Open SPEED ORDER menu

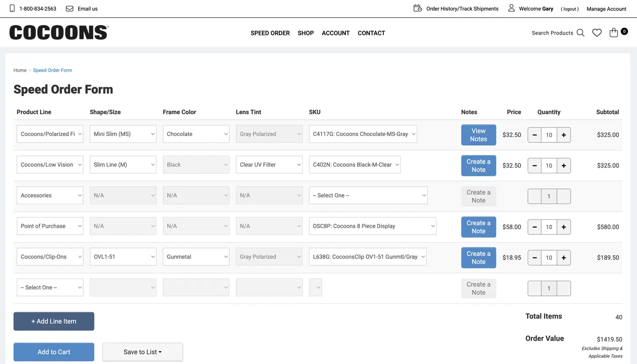(270, 33)
